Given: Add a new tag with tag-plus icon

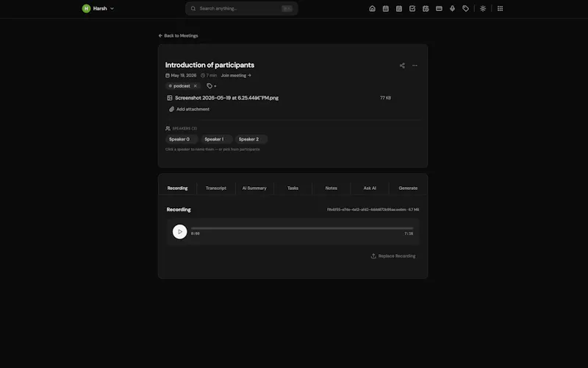Looking at the screenshot, I should 212,86.
